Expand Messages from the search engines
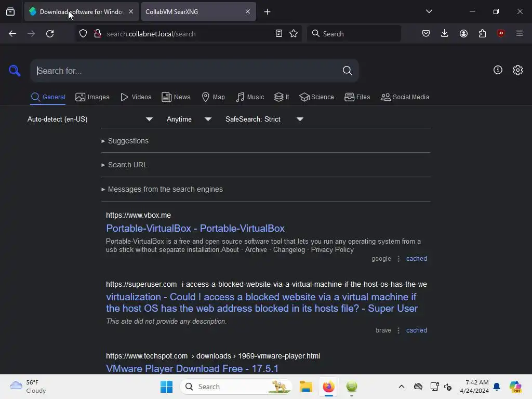The height and width of the screenshot is (399, 532). [x=162, y=189]
